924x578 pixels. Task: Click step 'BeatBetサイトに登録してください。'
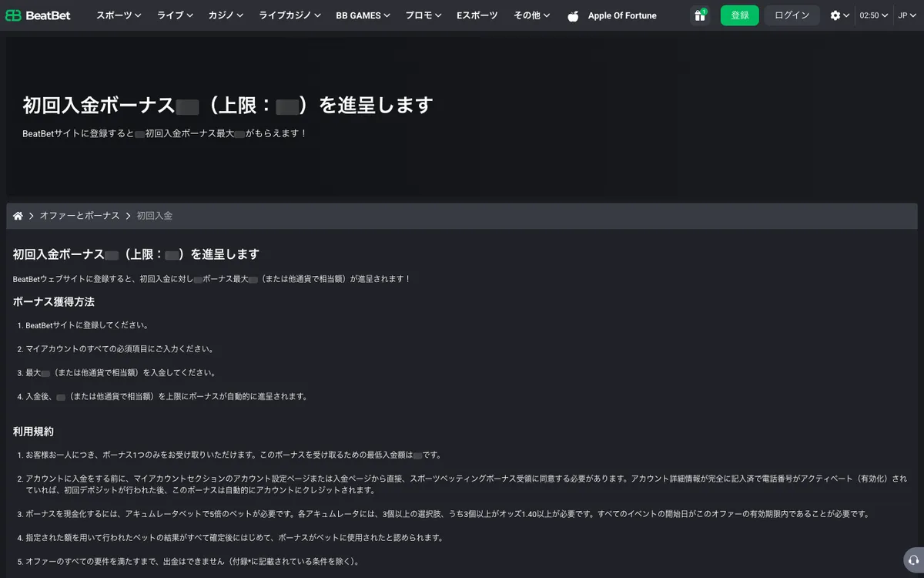(87, 325)
